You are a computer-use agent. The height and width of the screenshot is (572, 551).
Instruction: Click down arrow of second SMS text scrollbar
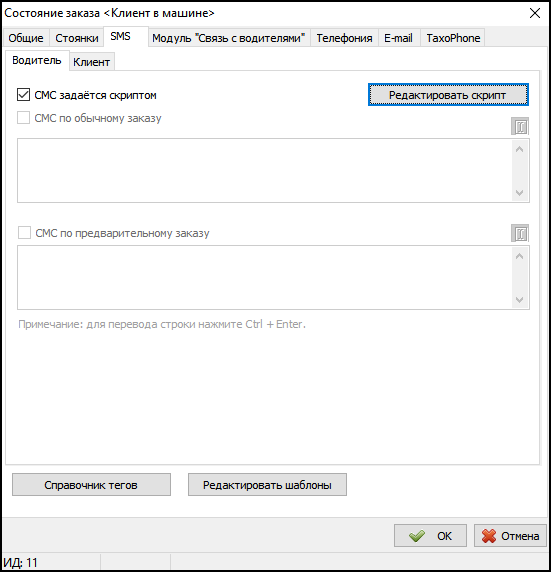click(x=520, y=299)
